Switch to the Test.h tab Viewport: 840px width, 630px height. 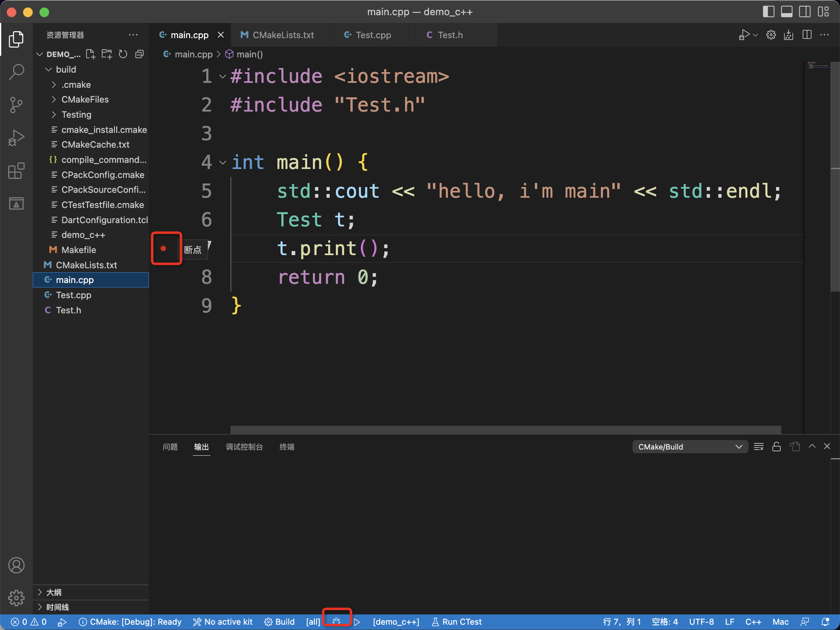457,35
